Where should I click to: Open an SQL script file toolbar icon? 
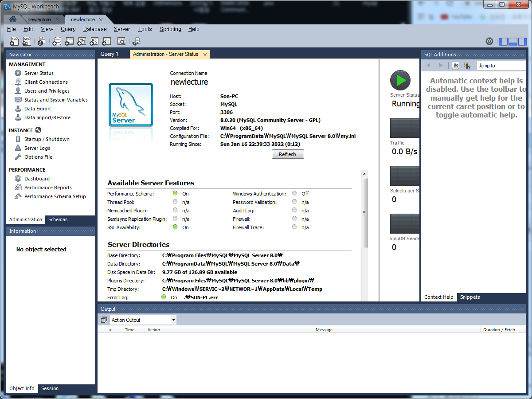tap(27, 41)
